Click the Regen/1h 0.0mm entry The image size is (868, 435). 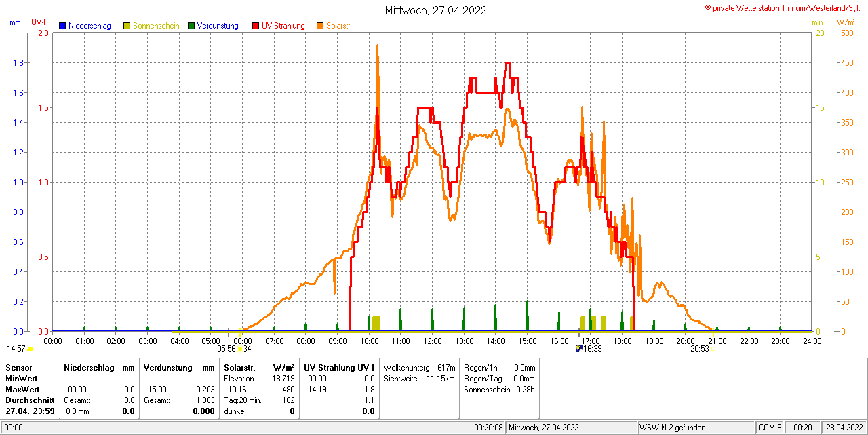click(500, 368)
